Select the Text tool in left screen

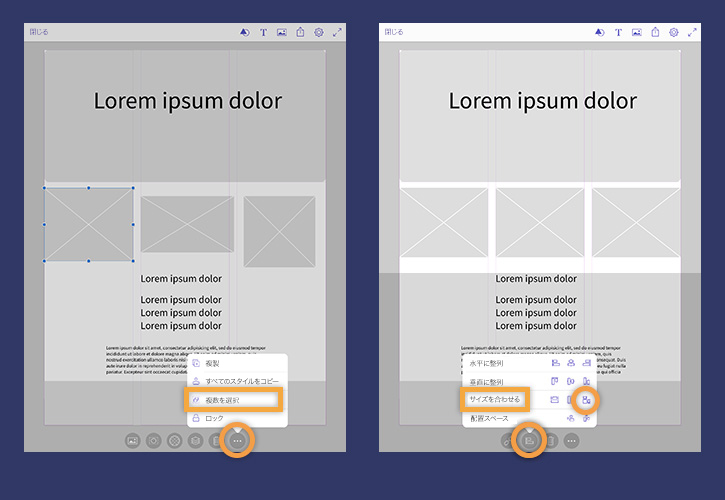point(264,32)
